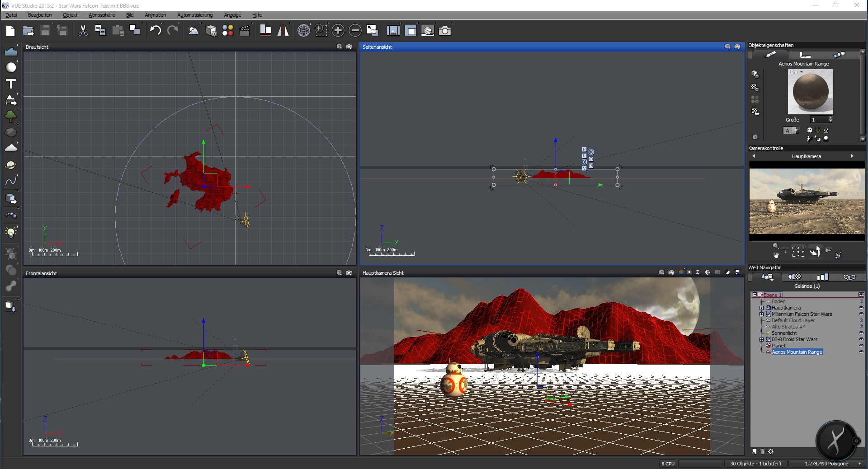This screenshot has height=469, width=868.
Task: Open the atmosphere editor landscape icon
Action: [193, 31]
